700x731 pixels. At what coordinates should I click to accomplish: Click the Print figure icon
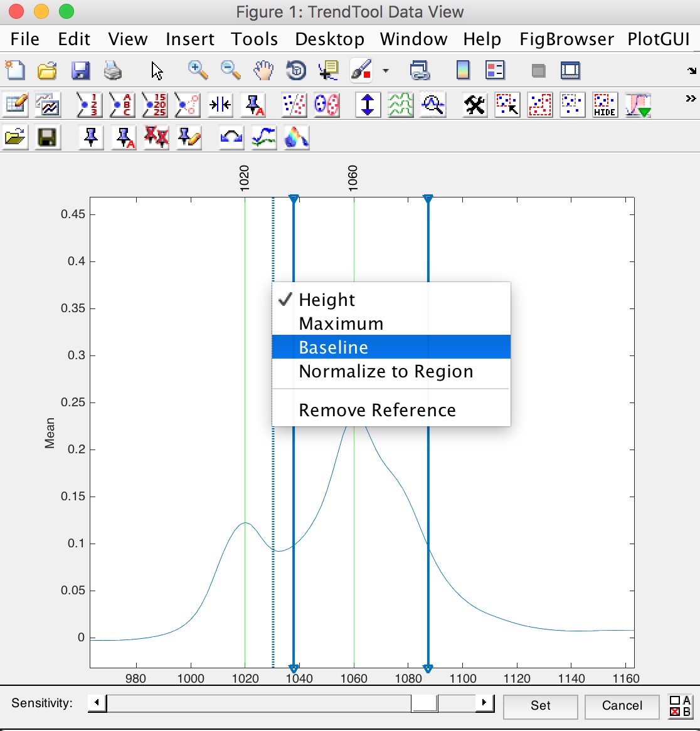click(113, 71)
